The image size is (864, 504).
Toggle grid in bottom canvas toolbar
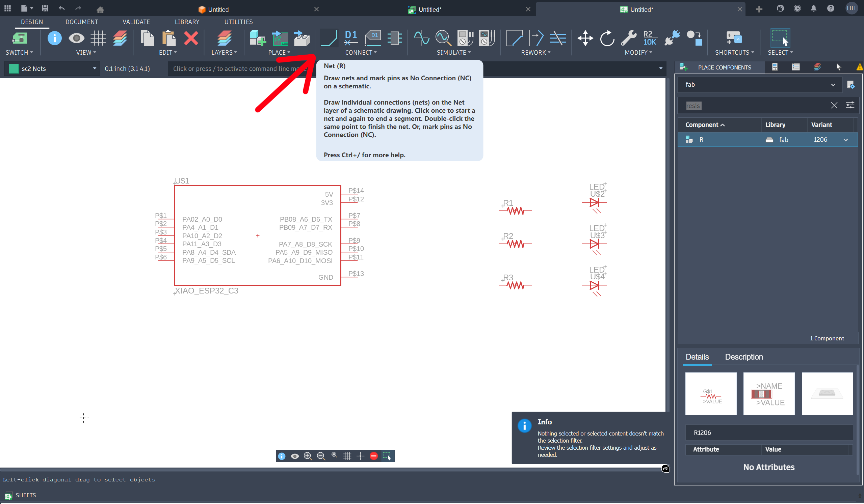(347, 456)
